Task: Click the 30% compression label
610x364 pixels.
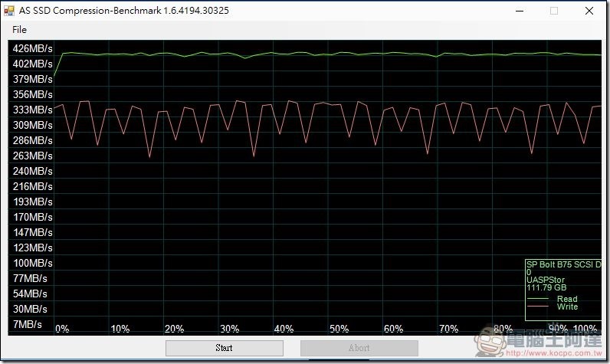Action: pyautogui.click(x=230, y=329)
